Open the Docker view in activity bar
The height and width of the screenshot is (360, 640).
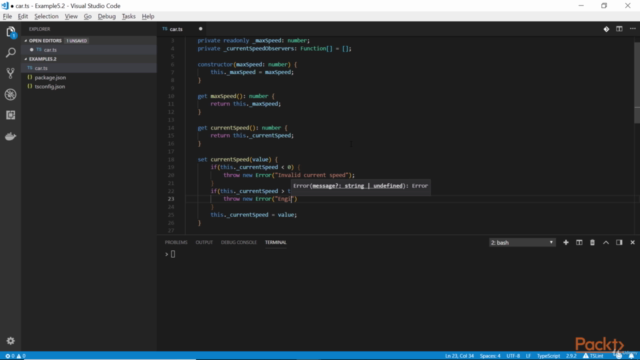click(x=11, y=136)
